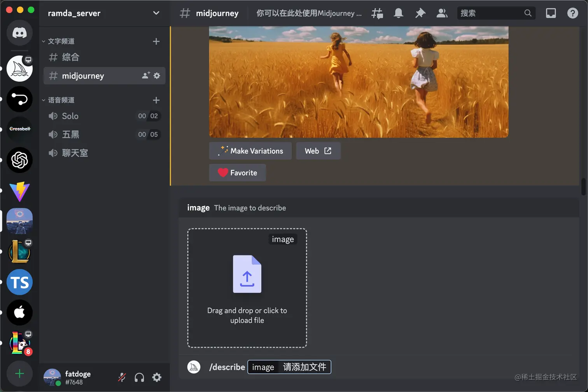Open the Crossbell server
The width and height of the screenshot is (588, 392).
coord(19,129)
